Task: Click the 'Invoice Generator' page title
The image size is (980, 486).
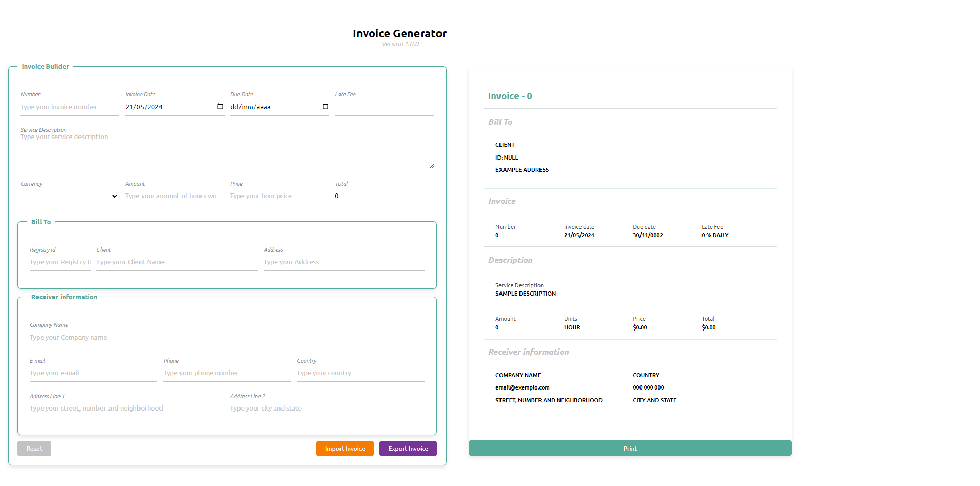Action: click(399, 33)
